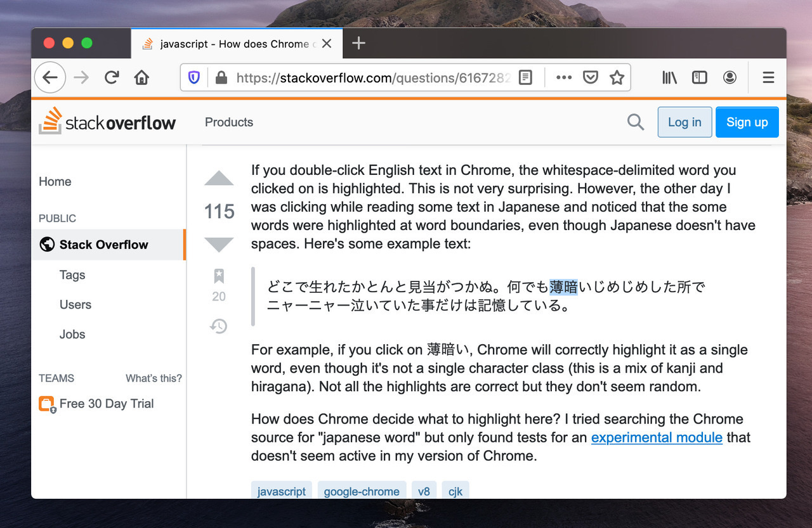Save page to Pocket
The width and height of the screenshot is (812, 528).
(x=591, y=77)
